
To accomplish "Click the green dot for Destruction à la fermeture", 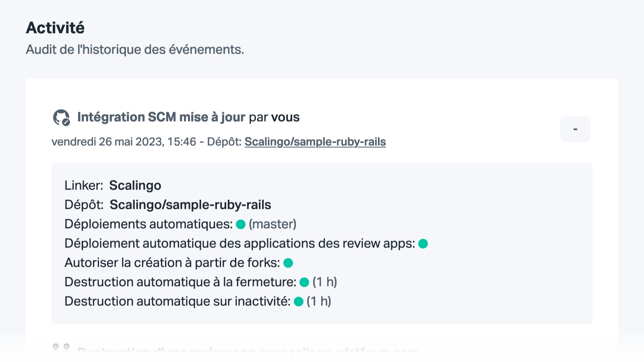I will (304, 282).
